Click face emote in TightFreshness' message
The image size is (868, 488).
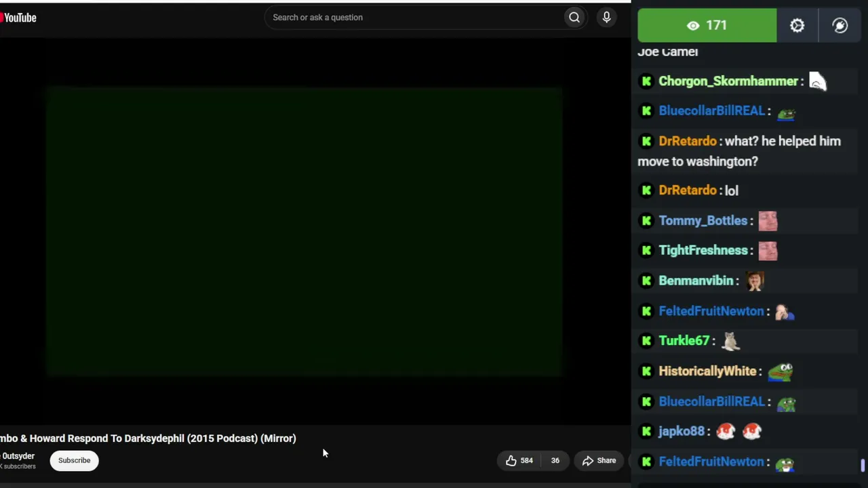coord(768,251)
